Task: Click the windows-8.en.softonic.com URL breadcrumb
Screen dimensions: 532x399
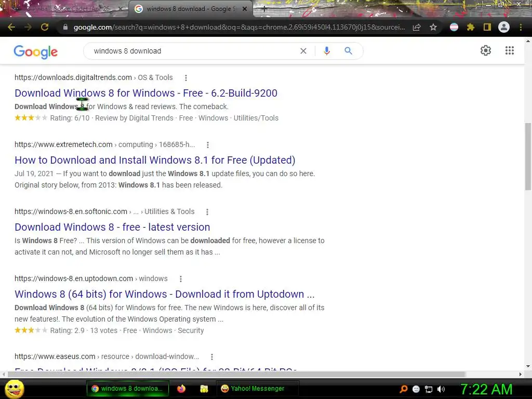Action: (x=104, y=211)
